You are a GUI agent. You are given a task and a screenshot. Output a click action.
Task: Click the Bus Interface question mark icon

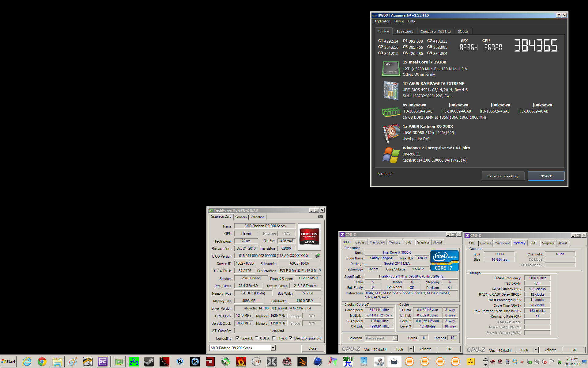[x=320, y=271]
